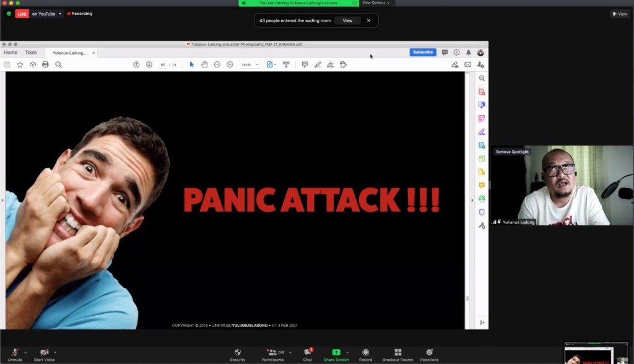This screenshot has height=364, width=634.
Task: Toggle meeting recording with Record button
Action: pos(365,353)
